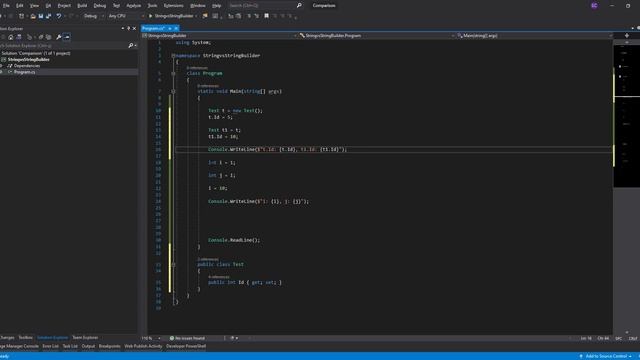Switch to the Team Explorer tab
The image size is (640, 360).
(x=85, y=338)
